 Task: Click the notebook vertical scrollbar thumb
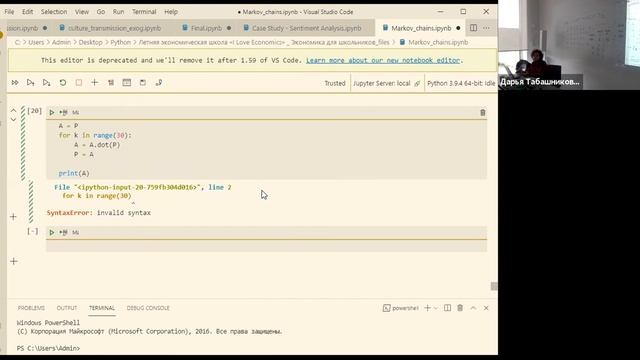(494, 286)
